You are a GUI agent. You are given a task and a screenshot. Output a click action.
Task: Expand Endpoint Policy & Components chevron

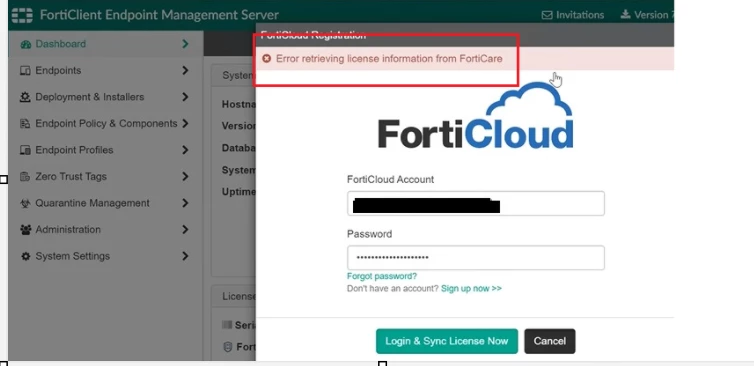click(185, 123)
